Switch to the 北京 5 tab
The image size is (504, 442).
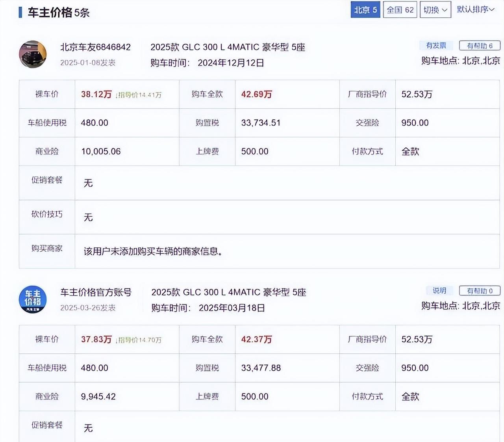coord(365,10)
